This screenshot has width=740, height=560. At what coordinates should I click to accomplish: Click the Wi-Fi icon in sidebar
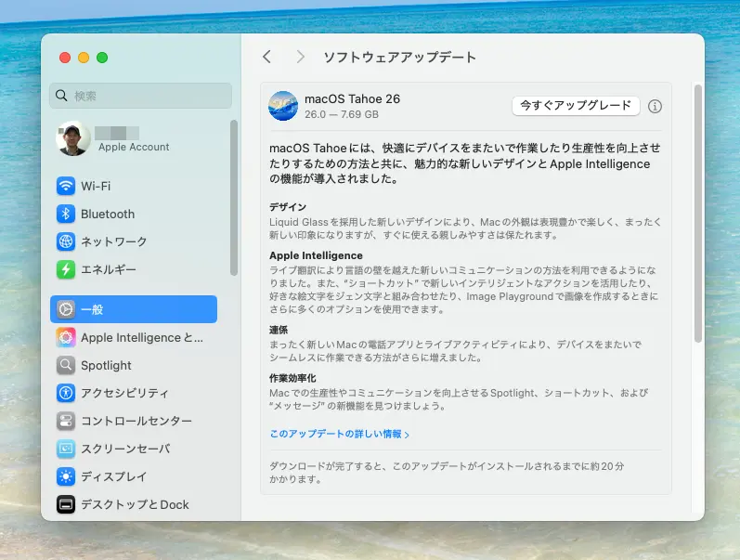(x=66, y=186)
